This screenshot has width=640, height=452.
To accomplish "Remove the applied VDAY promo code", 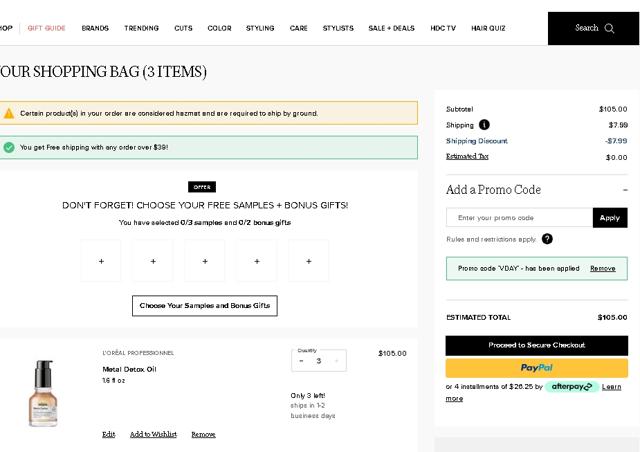I will point(602,268).
